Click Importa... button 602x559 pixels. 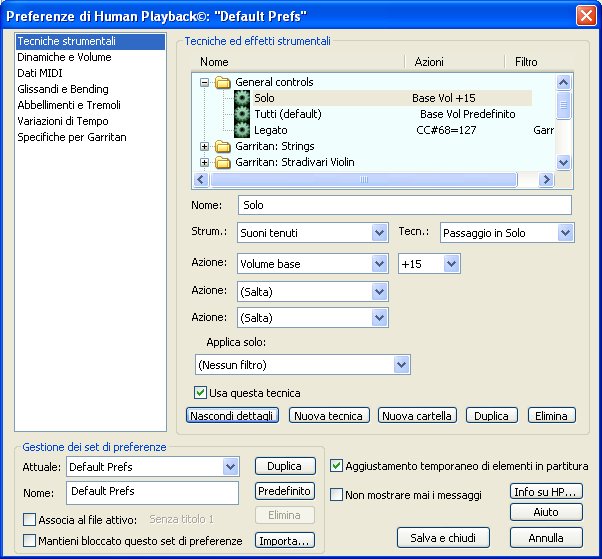pyautogui.click(x=285, y=540)
